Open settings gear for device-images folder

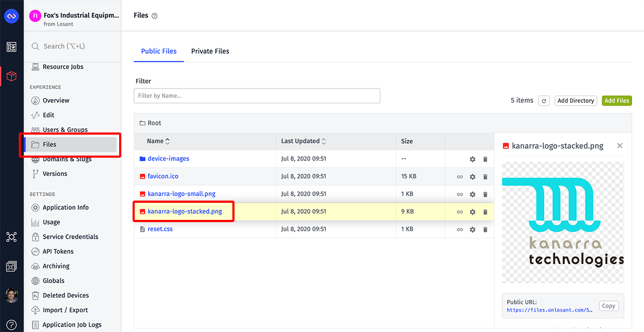coord(472,159)
